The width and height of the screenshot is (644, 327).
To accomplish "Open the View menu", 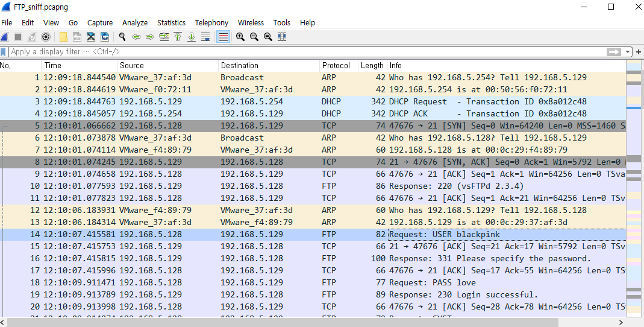I will pos(51,22).
